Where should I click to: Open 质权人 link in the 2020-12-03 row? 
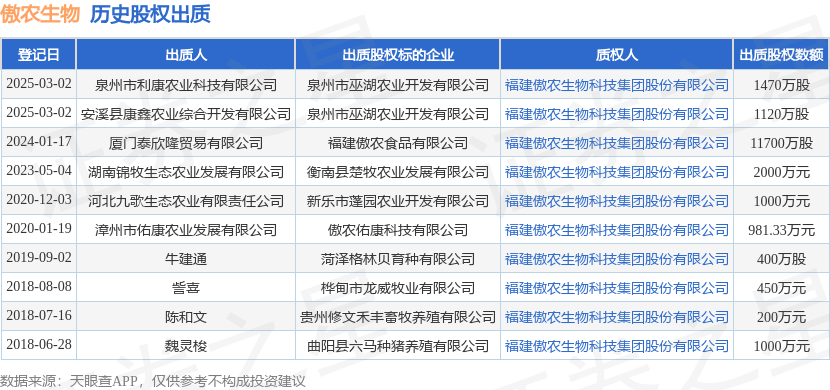[617, 201]
